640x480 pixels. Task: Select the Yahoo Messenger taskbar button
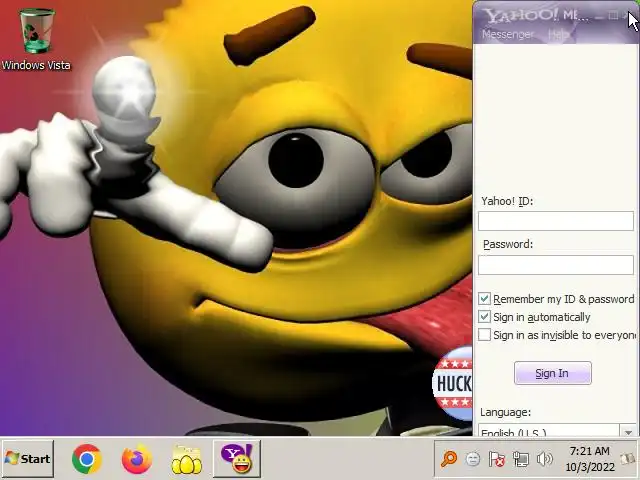click(237, 458)
